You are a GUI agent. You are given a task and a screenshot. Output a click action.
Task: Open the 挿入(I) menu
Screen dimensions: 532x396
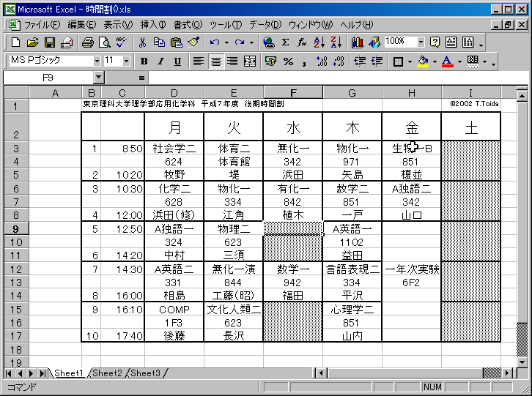click(153, 25)
